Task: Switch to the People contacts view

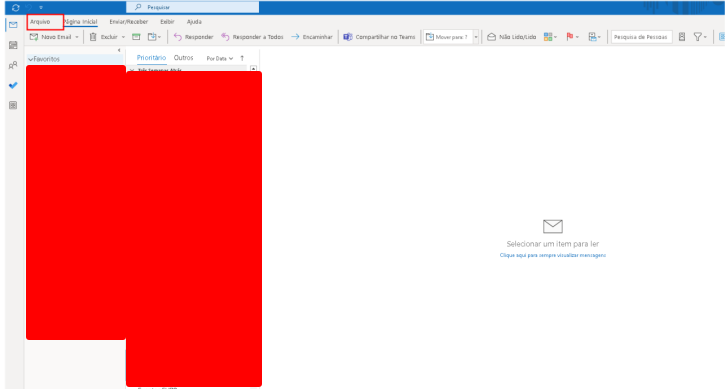Action: (13, 65)
